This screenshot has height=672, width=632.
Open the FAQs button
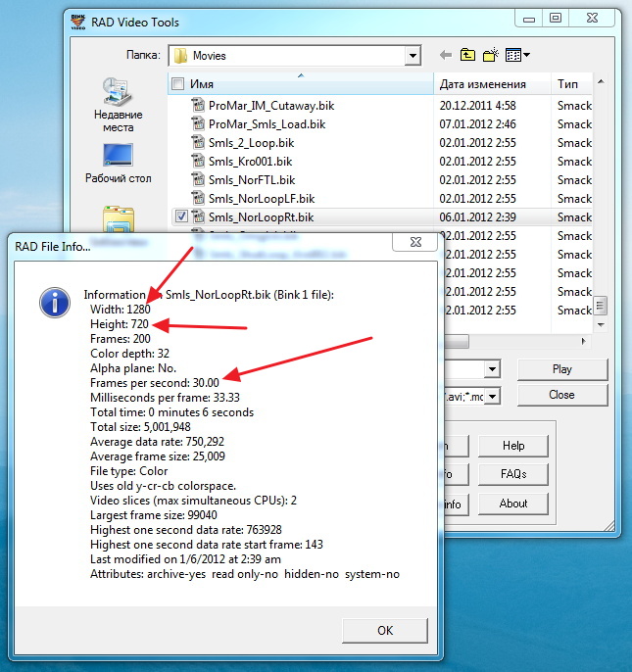pos(512,474)
